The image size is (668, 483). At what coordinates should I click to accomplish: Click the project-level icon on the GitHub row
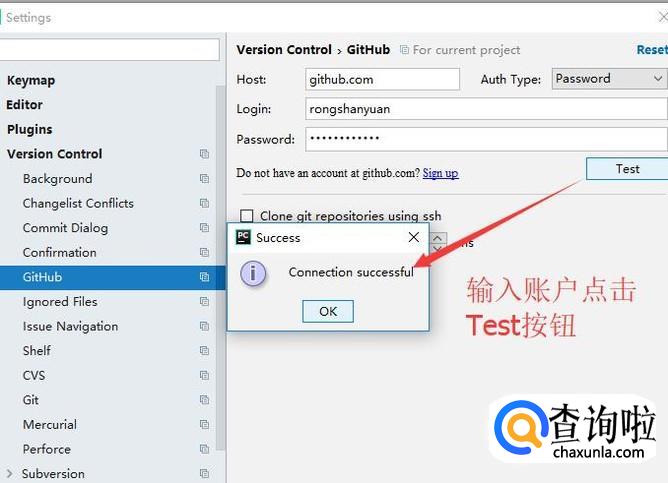(204, 277)
